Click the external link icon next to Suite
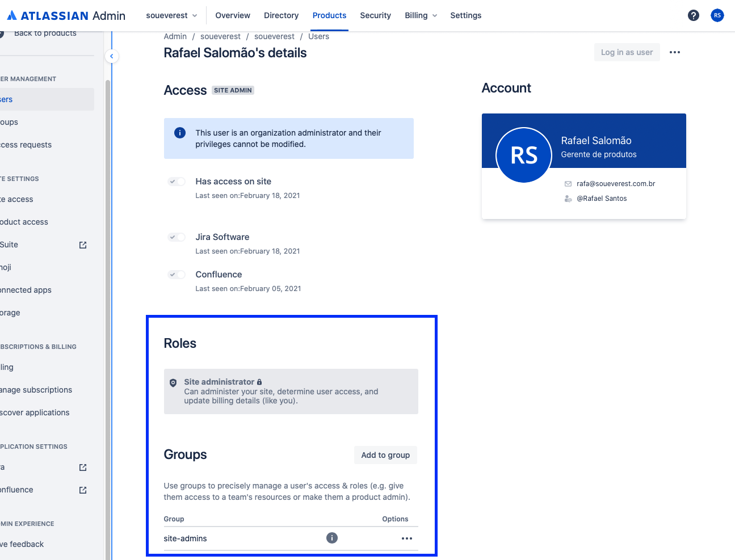 (83, 245)
